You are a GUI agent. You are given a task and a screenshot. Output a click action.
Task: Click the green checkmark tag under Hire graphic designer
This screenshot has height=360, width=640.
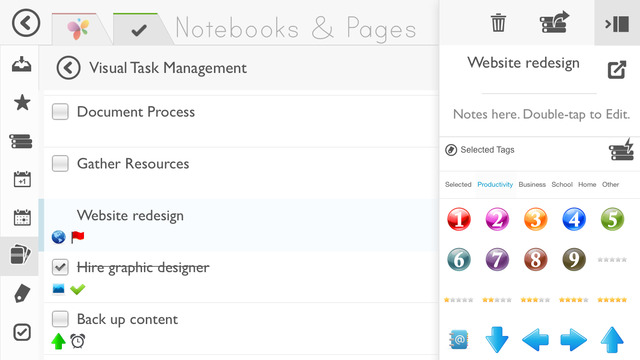pos(78,289)
